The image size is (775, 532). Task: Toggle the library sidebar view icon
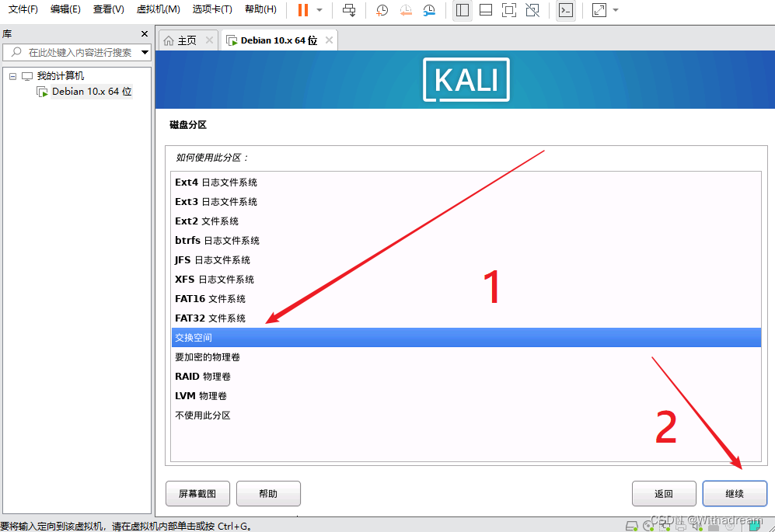tap(463, 10)
